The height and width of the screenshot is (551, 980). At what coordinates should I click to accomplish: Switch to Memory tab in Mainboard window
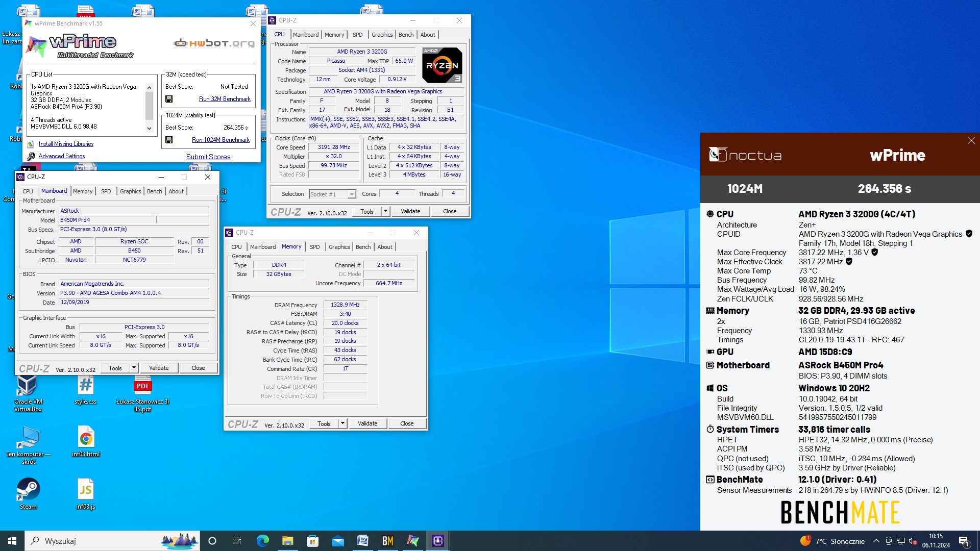pyautogui.click(x=83, y=191)
